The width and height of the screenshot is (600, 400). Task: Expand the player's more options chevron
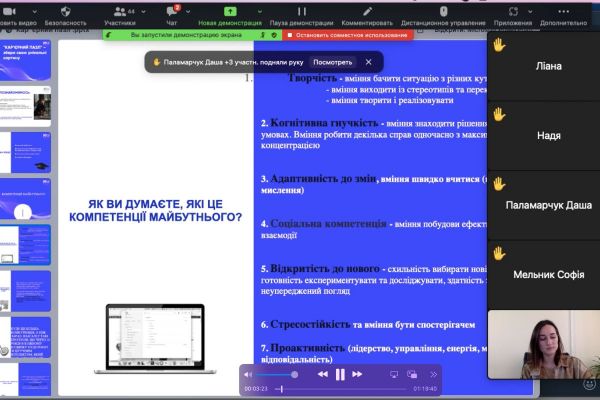click(435, 374)
